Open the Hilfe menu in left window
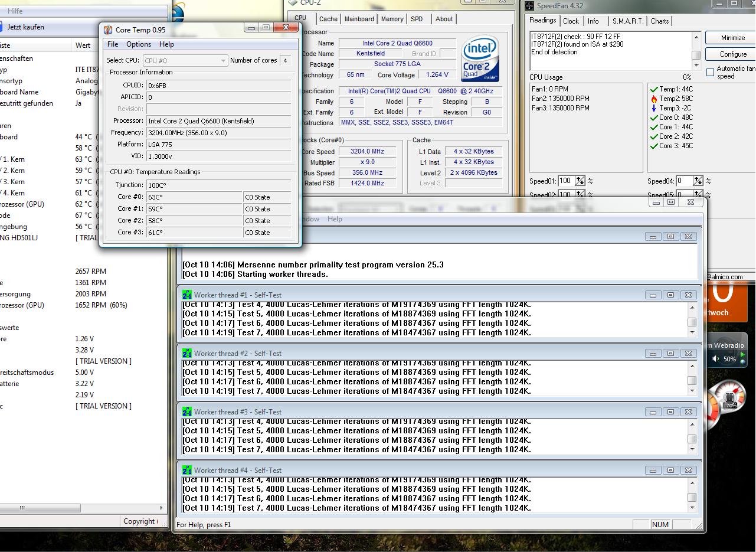The width and height of the screenshot is (756, 552). (x=15, y=11)
